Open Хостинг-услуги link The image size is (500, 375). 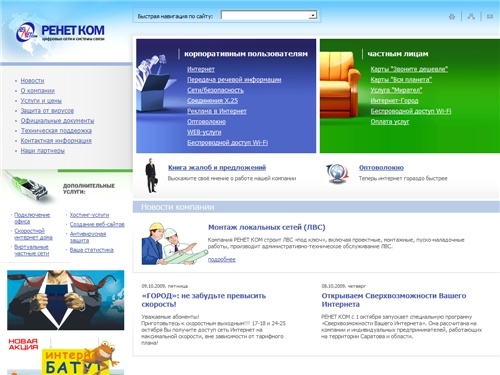(89, 215)
